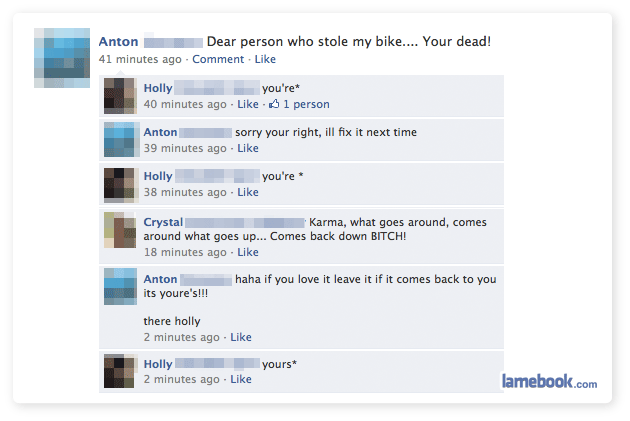Click Holly's avatar beside 'yours*' comment
The image size is (630, 421).
pos(120,371)
